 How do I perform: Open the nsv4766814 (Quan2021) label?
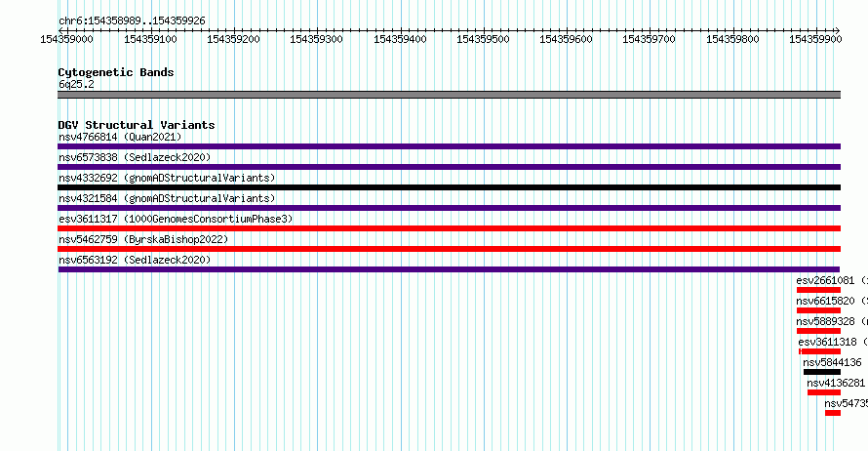click(120, 137)
